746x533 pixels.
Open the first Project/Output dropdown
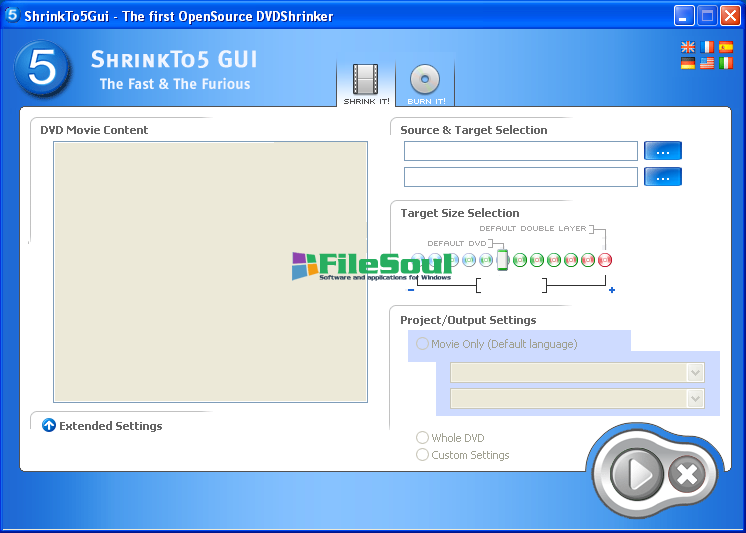[577, 372]
